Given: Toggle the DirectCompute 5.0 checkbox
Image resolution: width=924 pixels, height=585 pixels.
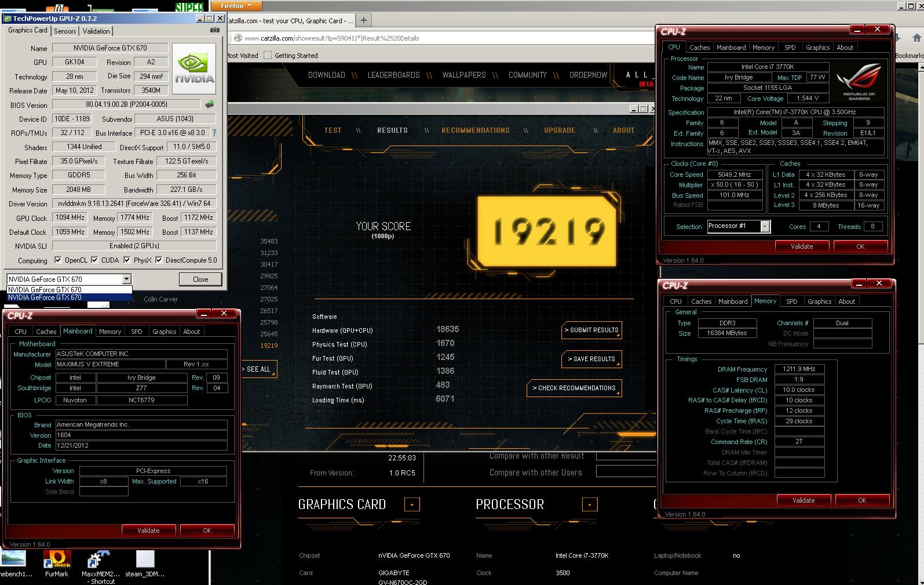Looking at the screenshot, I should coord(159,260).
